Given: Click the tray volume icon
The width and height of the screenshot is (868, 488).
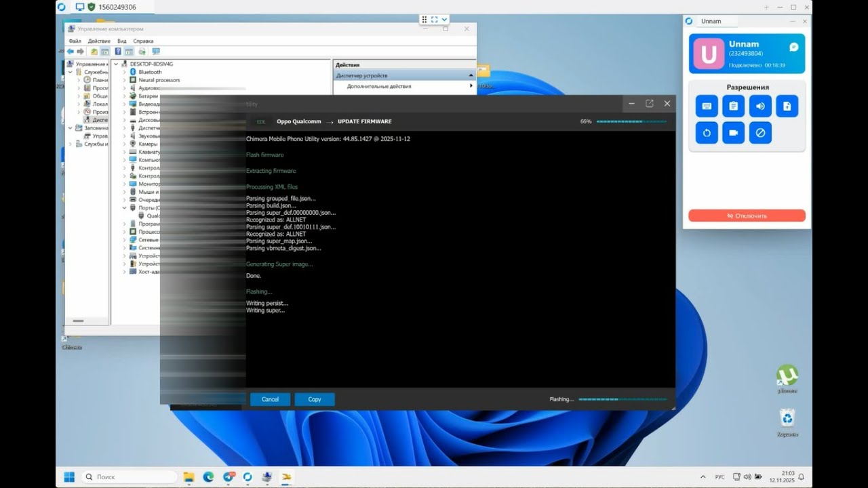Looking at the screenshot, I should (747, 476).
